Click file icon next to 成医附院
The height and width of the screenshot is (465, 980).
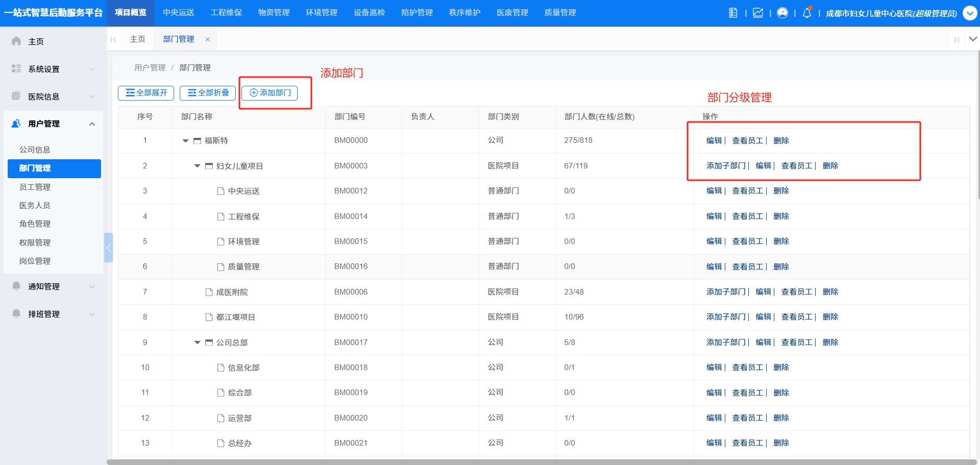tap(209, 292)
